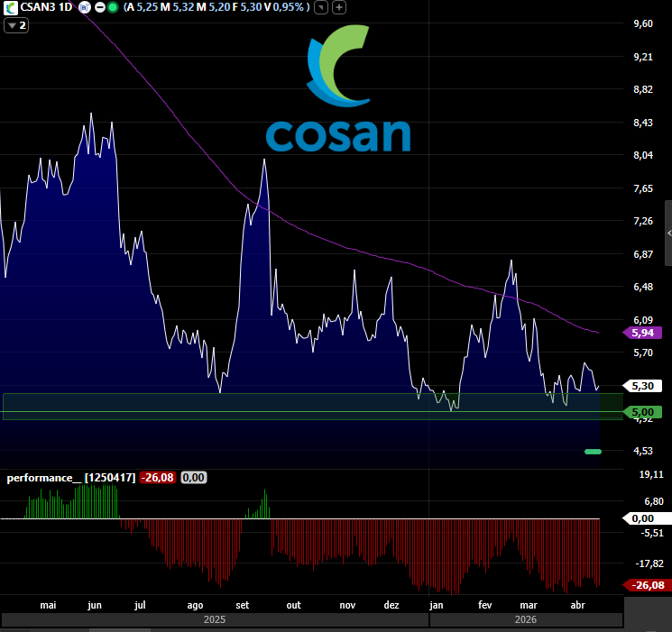Click the performance__ [1250417] indicator label

point(71,478)
